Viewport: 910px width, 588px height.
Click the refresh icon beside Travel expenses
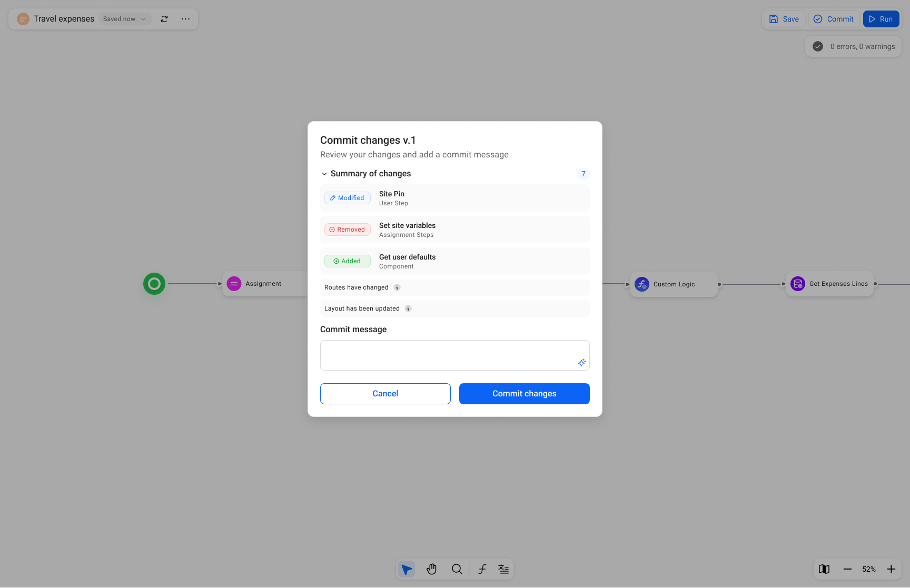164,18
